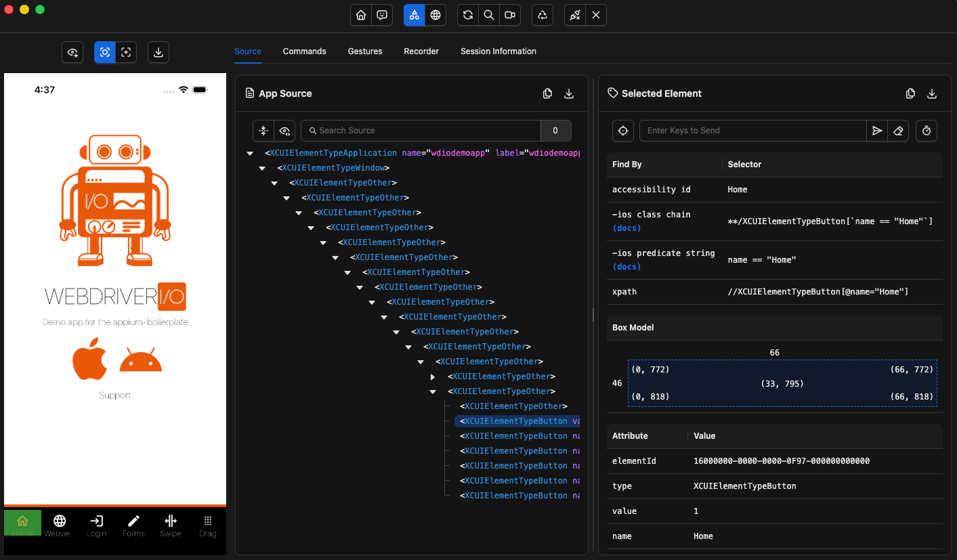Toggle the eye icon beside Search Source
Viewport: 957px width, 560px height.
tap(284, 131)
